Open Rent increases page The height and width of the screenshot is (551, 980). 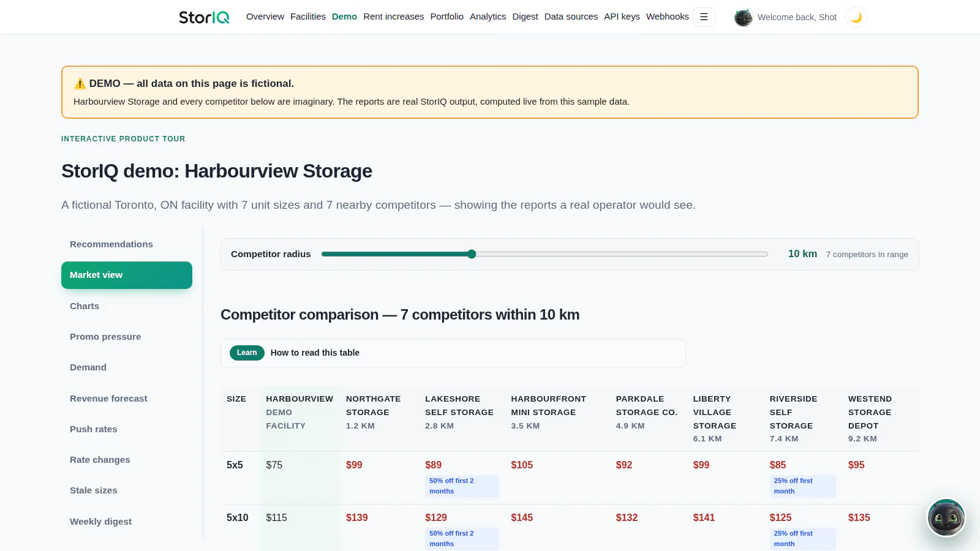tap(393, 17)
